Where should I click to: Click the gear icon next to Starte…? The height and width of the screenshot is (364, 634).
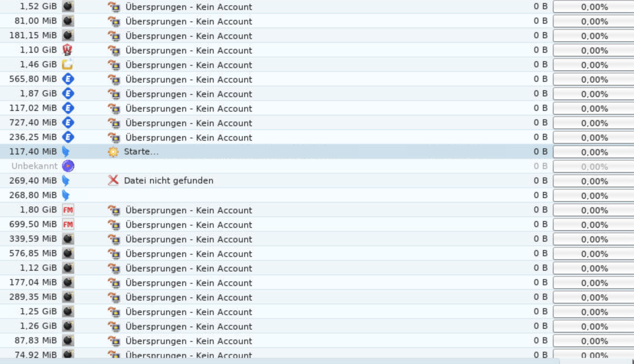point(113,152)
